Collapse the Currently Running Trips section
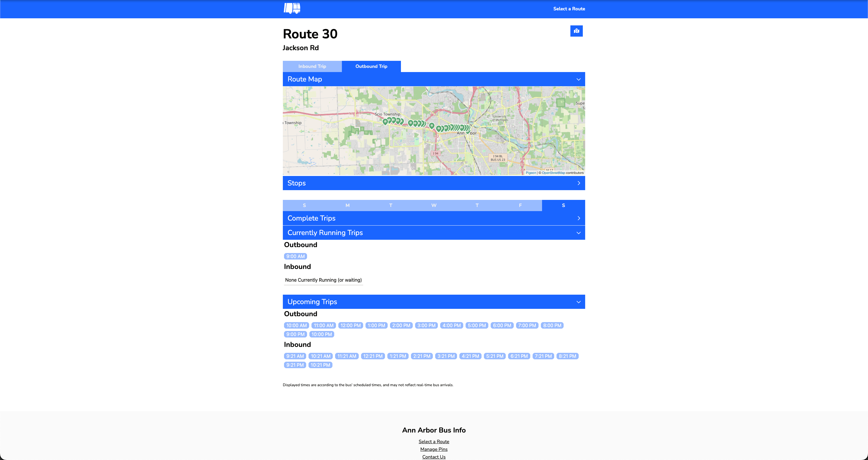Image resolution: width=868 pixels, height=460 pixels. coord(579,233)
